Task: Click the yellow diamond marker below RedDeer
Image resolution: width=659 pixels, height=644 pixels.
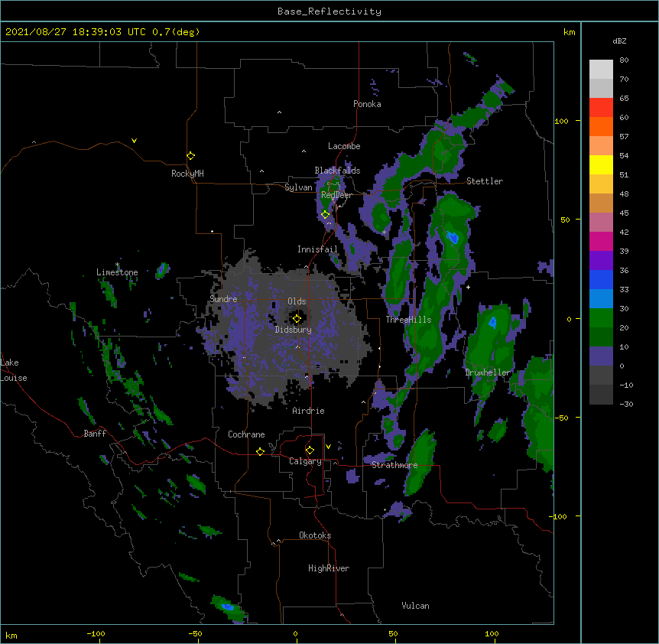Action: pos(325,215)
